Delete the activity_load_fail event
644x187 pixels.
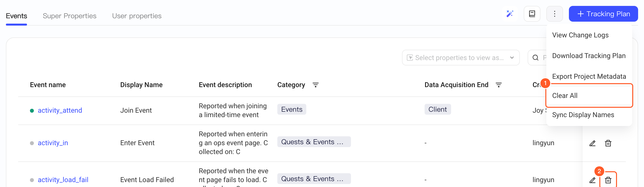tap(608, 180)
